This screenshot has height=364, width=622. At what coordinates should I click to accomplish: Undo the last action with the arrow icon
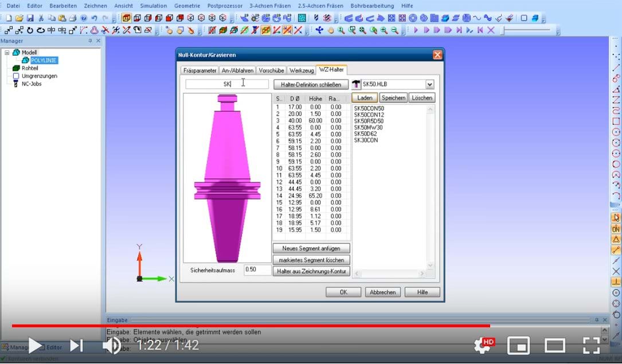tap(95, 18)
